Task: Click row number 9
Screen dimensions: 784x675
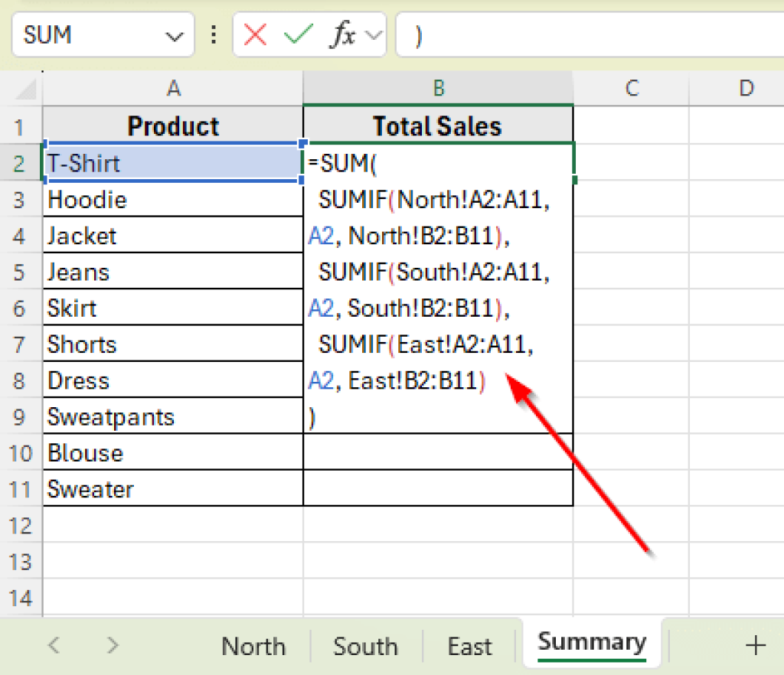Action: click(x=20, y=416)
